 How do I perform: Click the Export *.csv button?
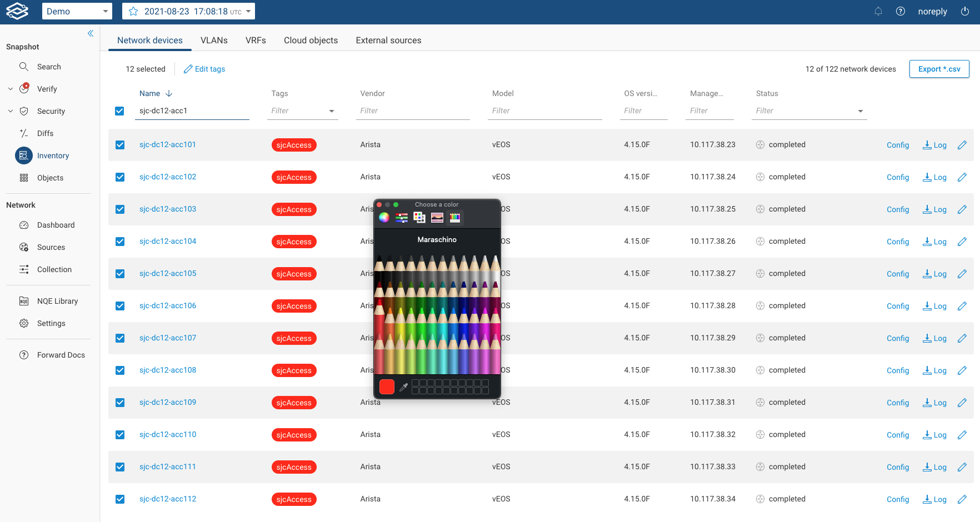(x=939, y=69)
